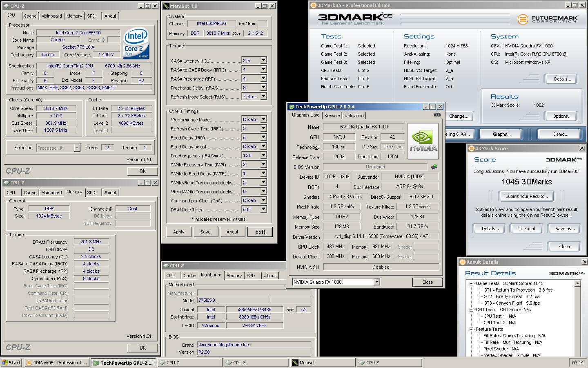This screenshot has height=368, width=588.
Task: Click the system tray clock 03:14
Action: pyautogui.click(x=578, y=363)
